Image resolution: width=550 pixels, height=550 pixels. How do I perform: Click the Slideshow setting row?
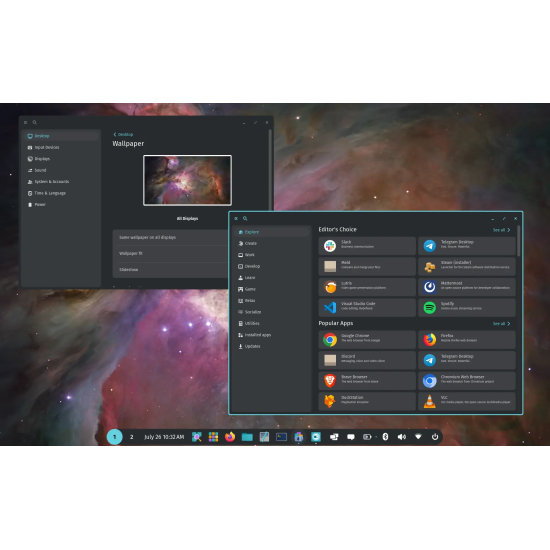click(171, 270)
